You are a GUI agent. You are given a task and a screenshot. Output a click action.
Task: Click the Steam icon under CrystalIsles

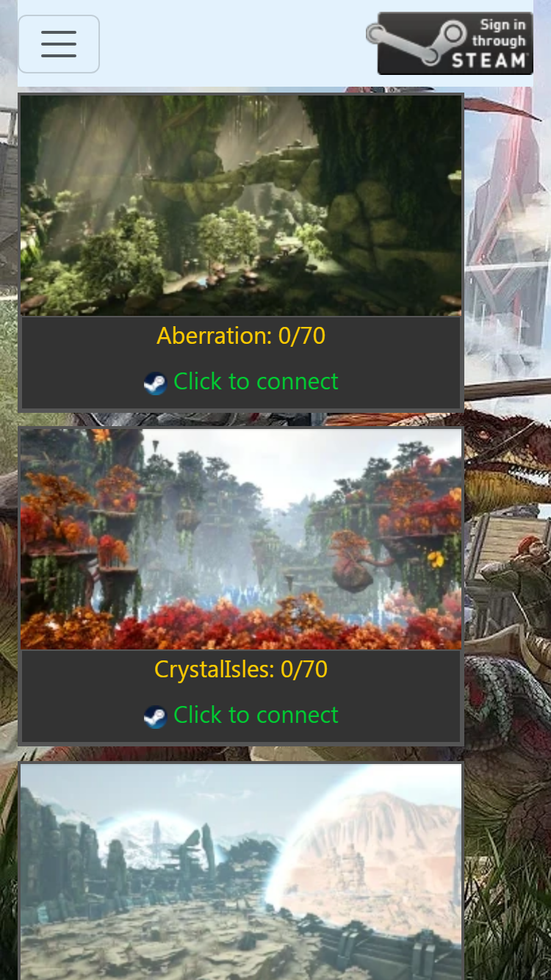coord(155,716)
